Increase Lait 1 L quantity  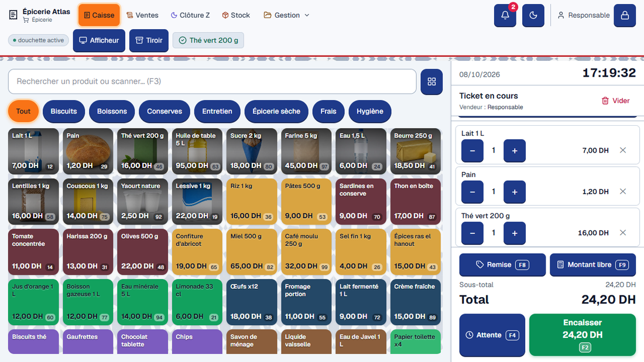(x=515, y=151)
